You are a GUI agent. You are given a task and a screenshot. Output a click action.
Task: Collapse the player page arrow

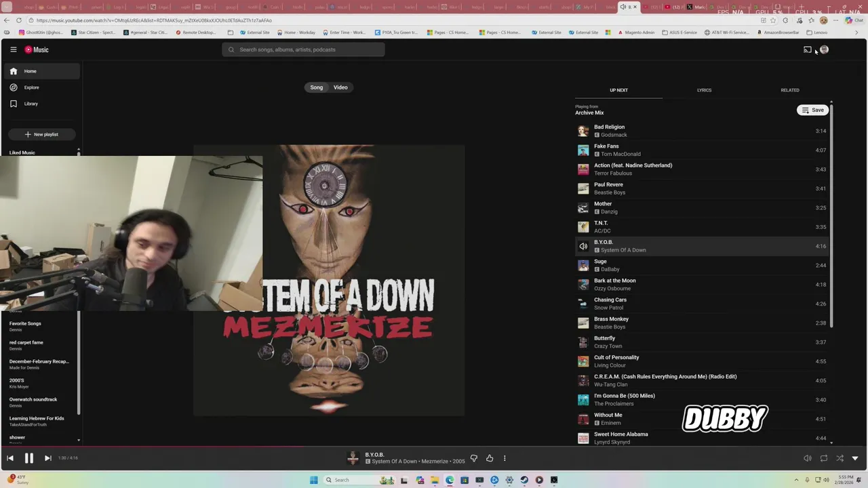click(855, 458)
